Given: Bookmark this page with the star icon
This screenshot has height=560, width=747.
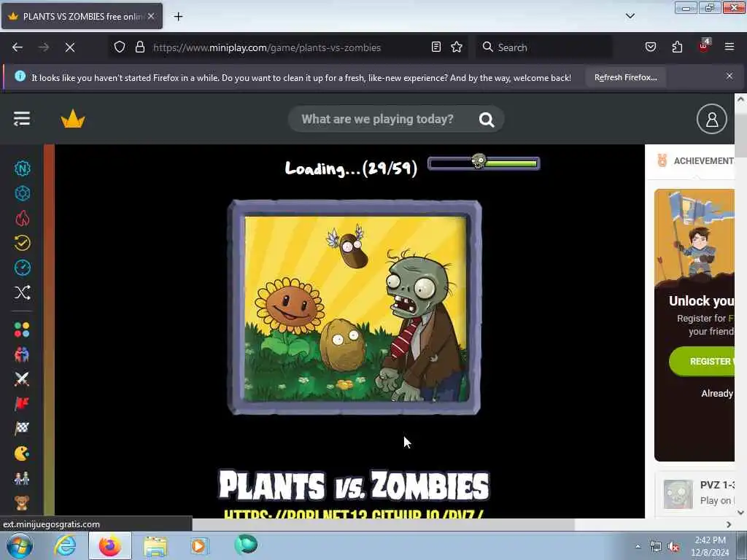Looking at the screenshot, I should click(457, 47).
